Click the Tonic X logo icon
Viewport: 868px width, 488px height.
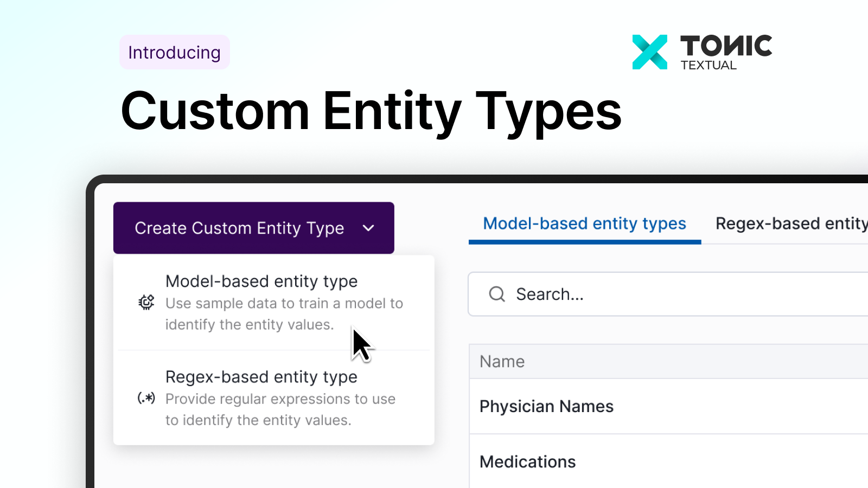650,52
